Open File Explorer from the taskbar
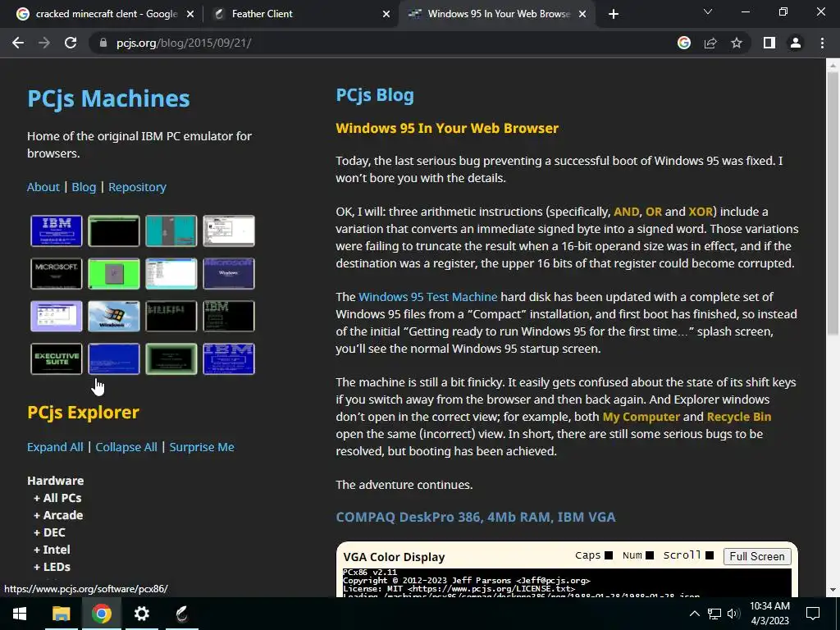 (61, 614)
